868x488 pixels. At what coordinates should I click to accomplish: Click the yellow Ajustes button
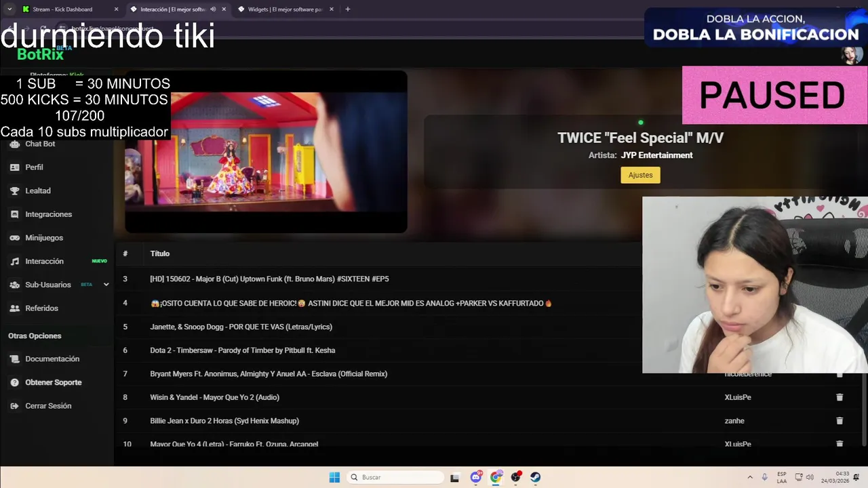[640, 175]
